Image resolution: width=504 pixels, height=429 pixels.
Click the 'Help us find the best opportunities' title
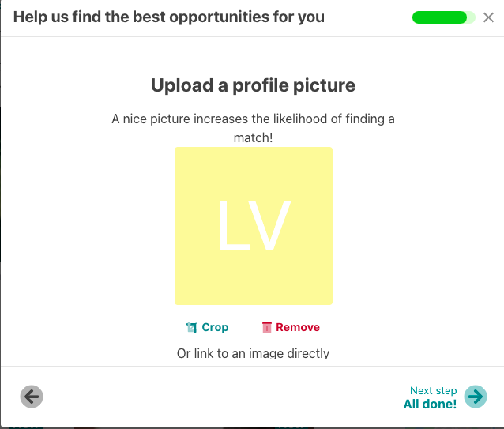click(169, 17)
